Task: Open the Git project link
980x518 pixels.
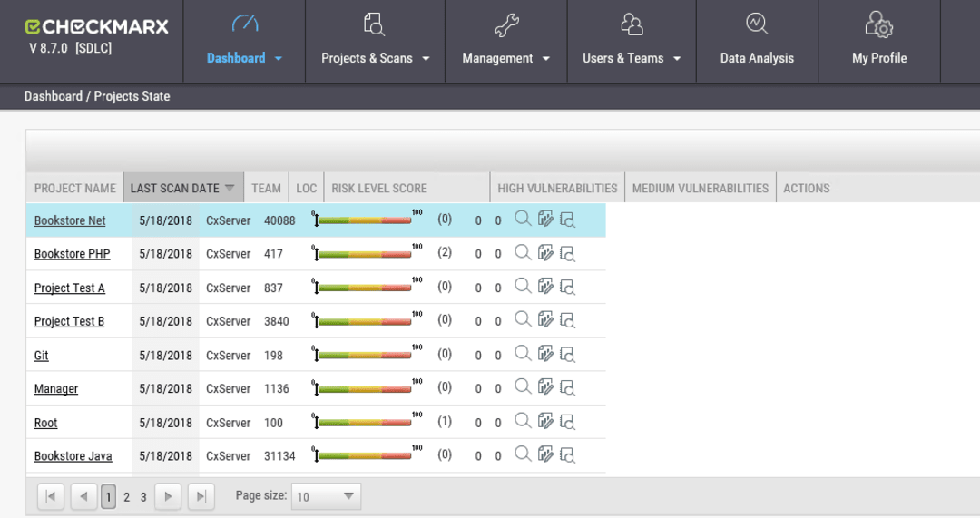Action: point(41,355)
